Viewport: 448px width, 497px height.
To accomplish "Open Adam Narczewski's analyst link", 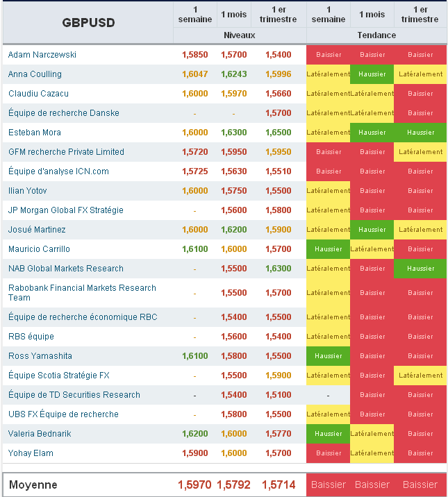I will pos(42,55).
